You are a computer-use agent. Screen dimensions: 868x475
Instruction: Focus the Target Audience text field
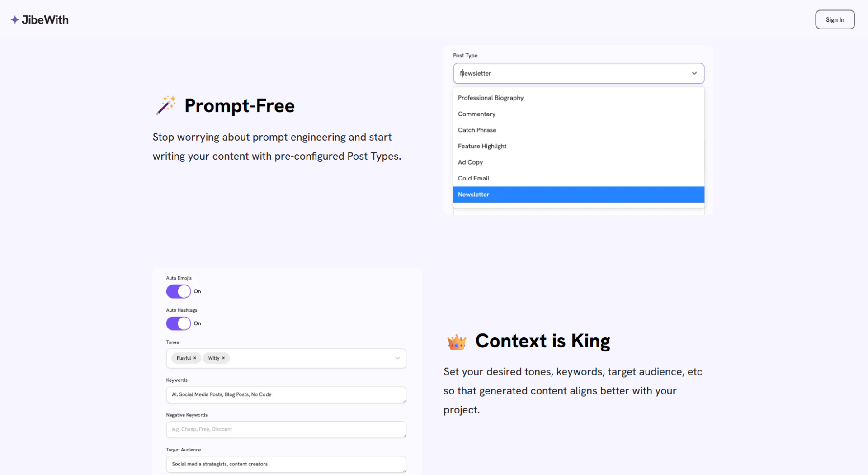pos(286,464)
